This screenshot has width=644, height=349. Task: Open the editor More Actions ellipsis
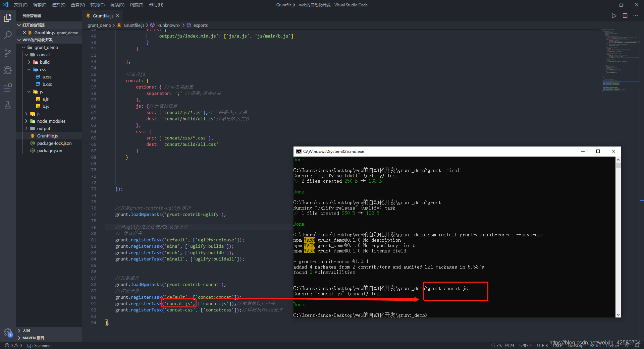coord(636,16)
